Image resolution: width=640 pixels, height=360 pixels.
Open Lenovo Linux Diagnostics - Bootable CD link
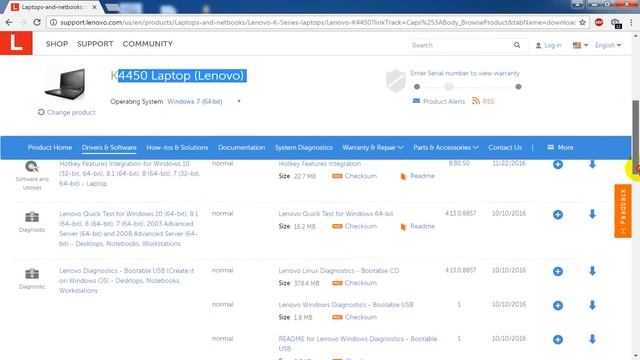click(x=339, y=271)
